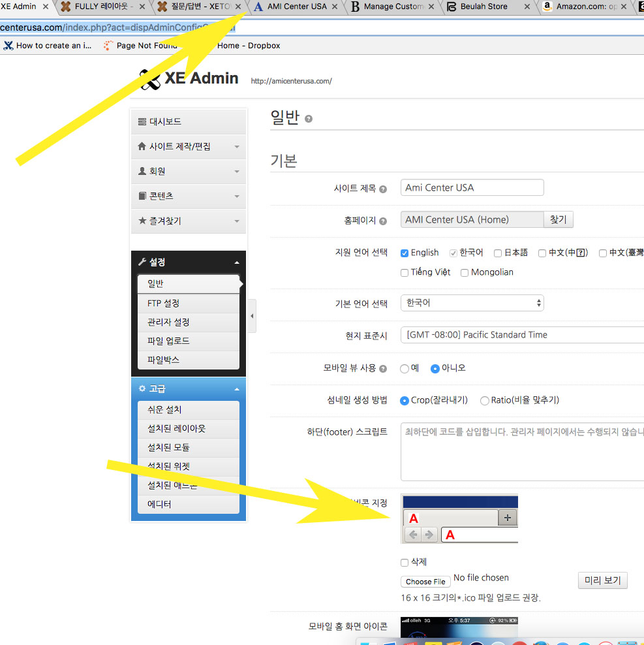
Task: Click the XE Admin logo
Action: [x=189, y=78]
